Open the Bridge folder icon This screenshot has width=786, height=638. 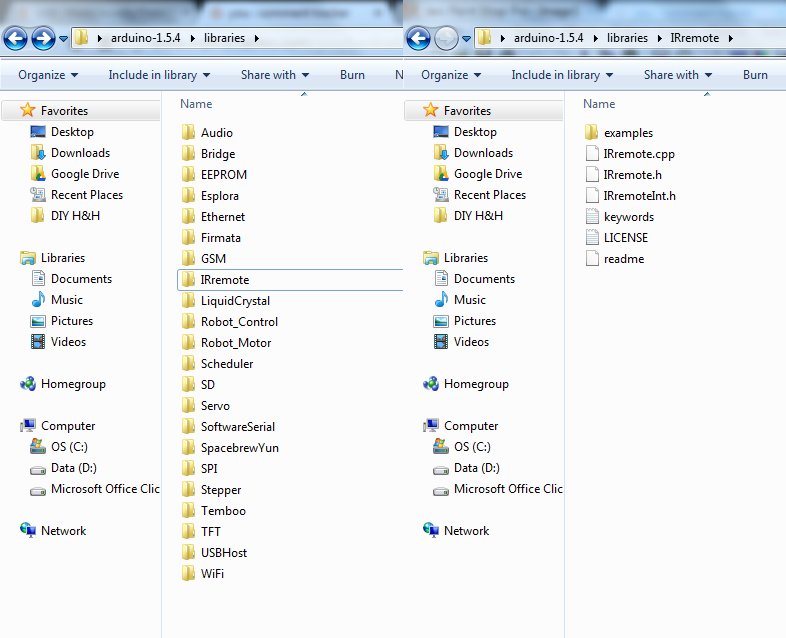click(x=188, y=153)
